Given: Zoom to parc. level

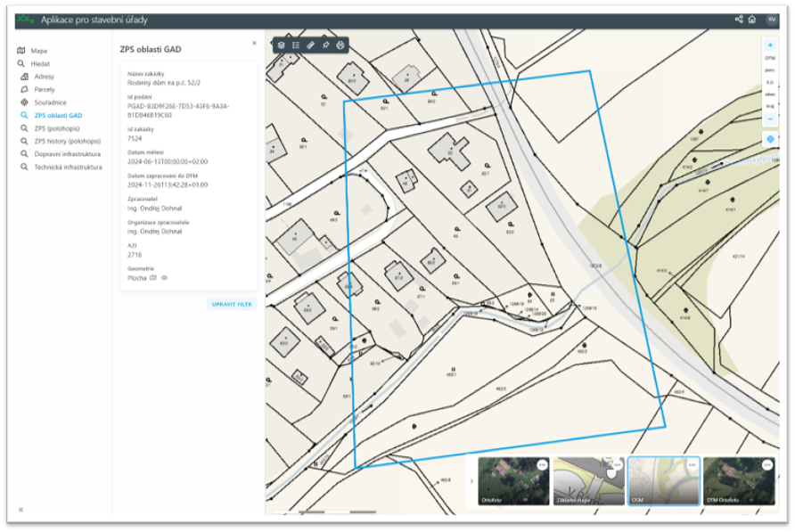Looking at the screenshot, I should [x=770, y=70].
